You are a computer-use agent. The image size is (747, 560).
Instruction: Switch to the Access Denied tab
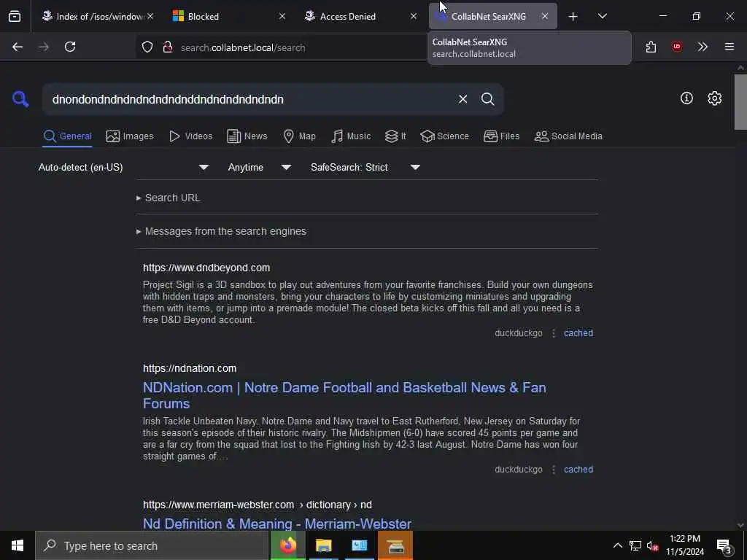coord(360,16)
